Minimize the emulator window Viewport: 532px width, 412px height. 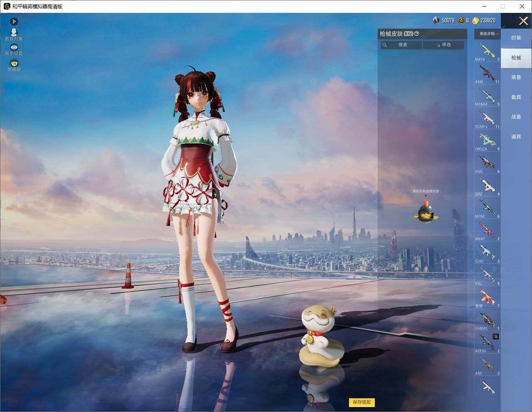[484, 6]
